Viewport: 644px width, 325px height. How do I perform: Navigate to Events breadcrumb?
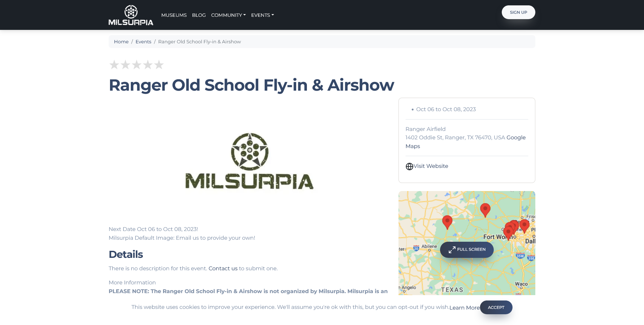pos(143,42)
